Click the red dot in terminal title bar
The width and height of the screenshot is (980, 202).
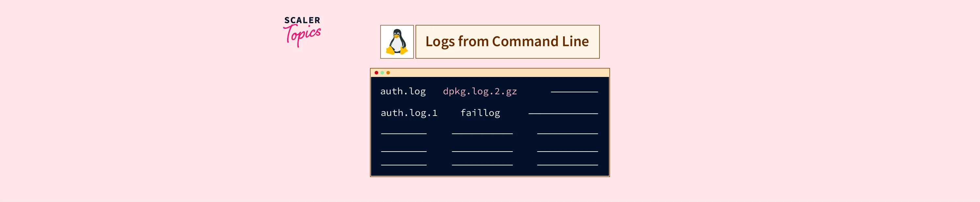pyautogui.click(x=376, y=72)
